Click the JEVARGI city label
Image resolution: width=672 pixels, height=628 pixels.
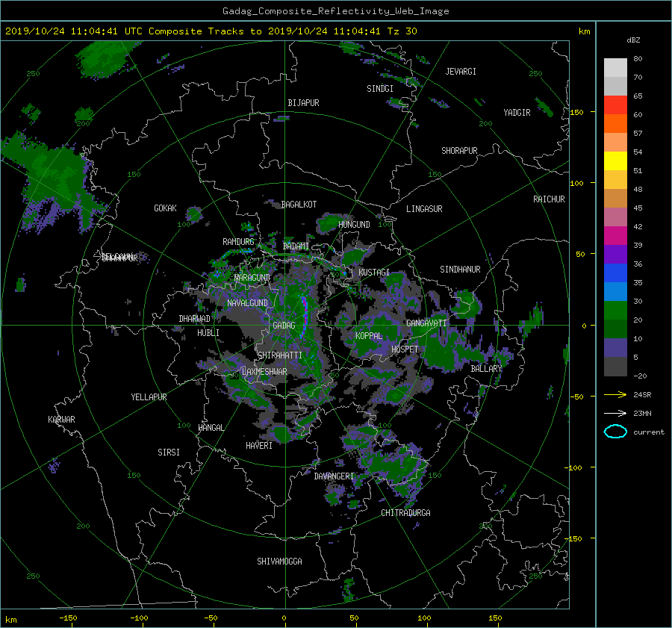(x=461, y=72)
